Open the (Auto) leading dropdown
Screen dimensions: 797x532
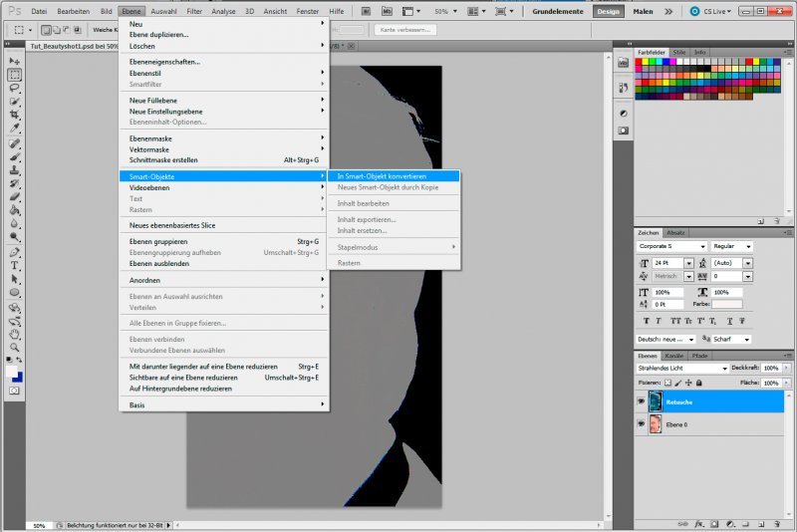748,263
